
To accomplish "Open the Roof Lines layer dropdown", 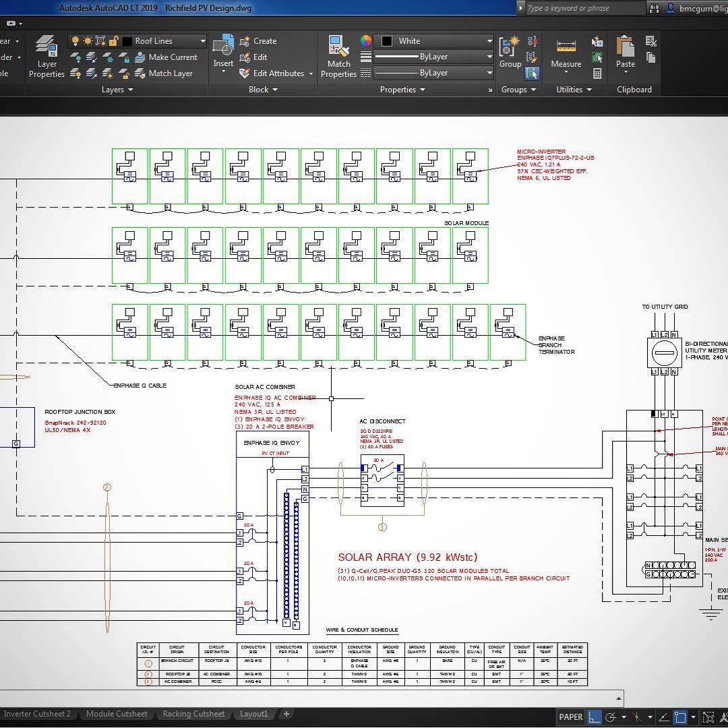I will point(202,41).
